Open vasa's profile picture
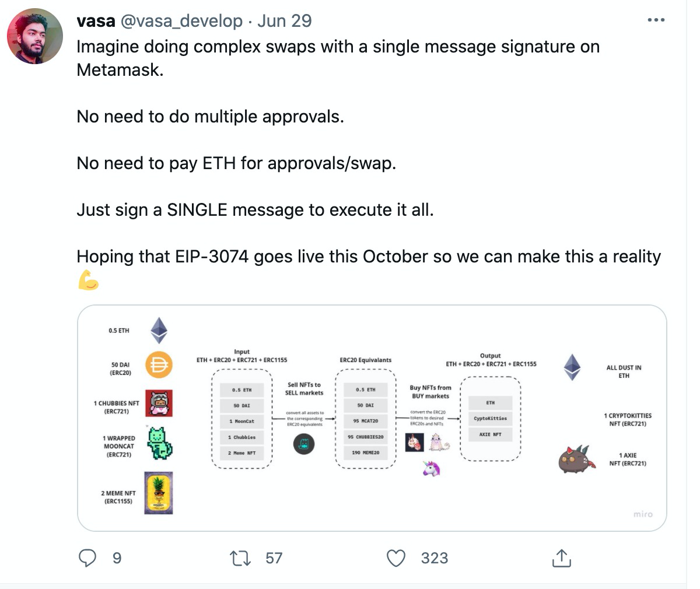Image resolution: width=700 pixels, height=589 pixels. [x=35, y=36]
